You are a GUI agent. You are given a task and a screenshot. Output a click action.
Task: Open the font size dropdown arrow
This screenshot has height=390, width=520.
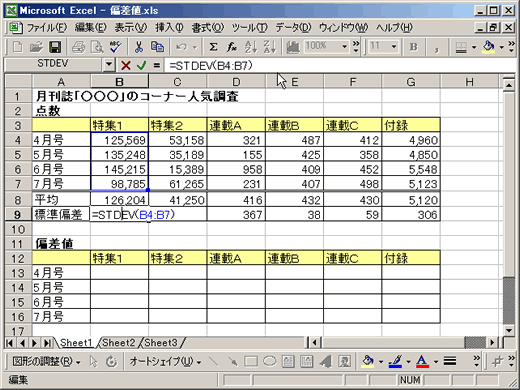[x=394, y=46]
